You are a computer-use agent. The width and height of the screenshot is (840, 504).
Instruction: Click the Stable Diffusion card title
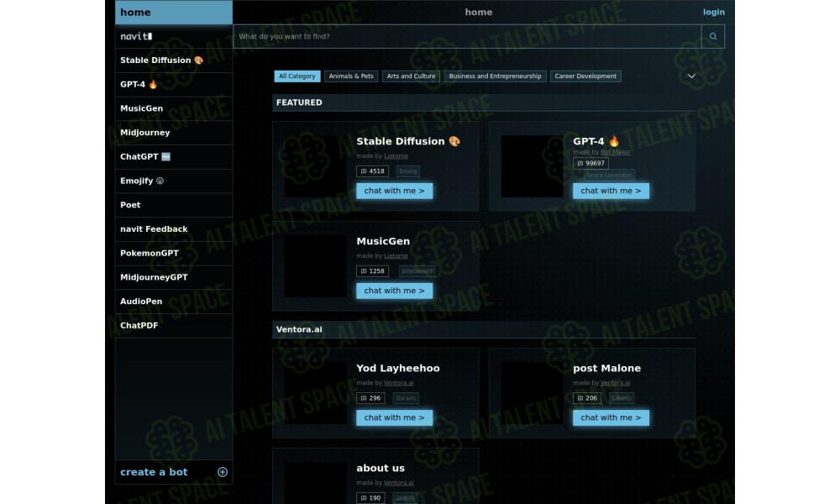click(x=408, y=141)
